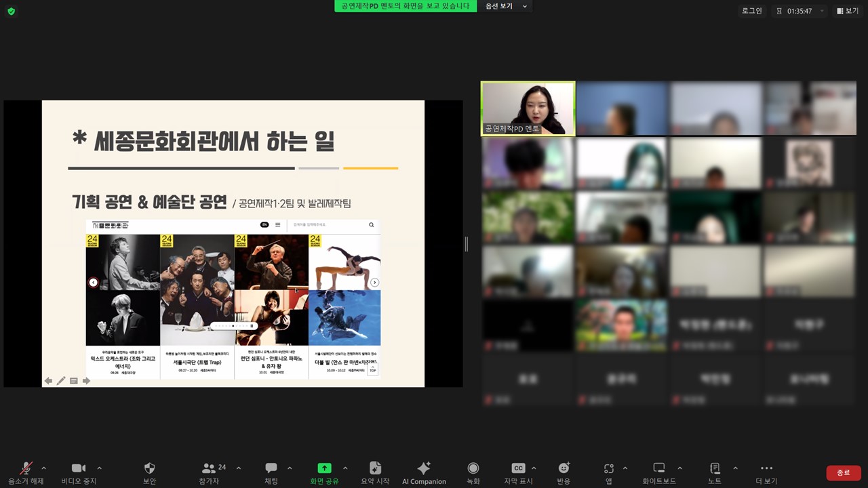Click divider handle between share and gallery
Image resolution: width=868 pixels, height=488 pixels.
(466, 244)
